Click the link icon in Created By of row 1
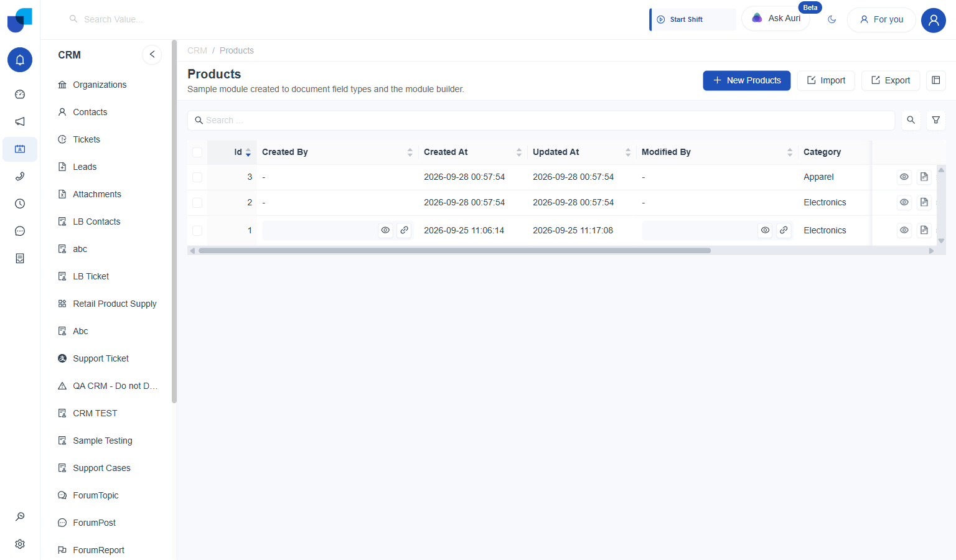The height and width of the screenshot is (560, 956). click(405, 230)
